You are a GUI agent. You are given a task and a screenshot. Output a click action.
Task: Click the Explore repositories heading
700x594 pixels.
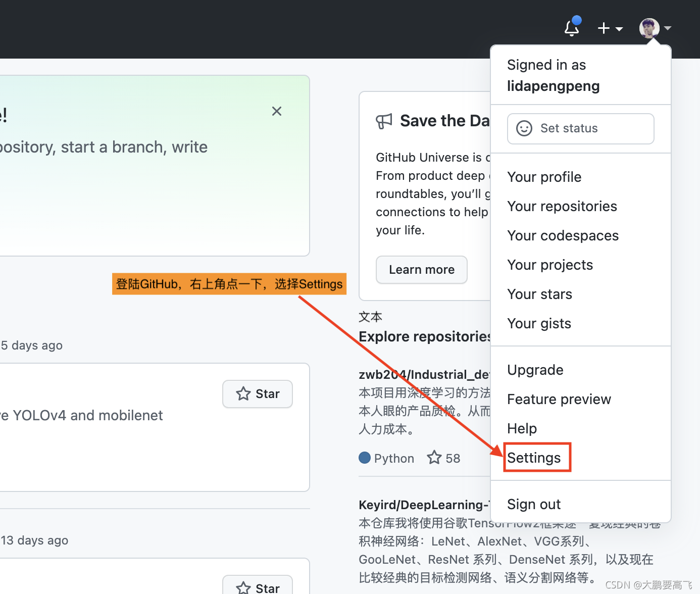[x=424, y=336]
